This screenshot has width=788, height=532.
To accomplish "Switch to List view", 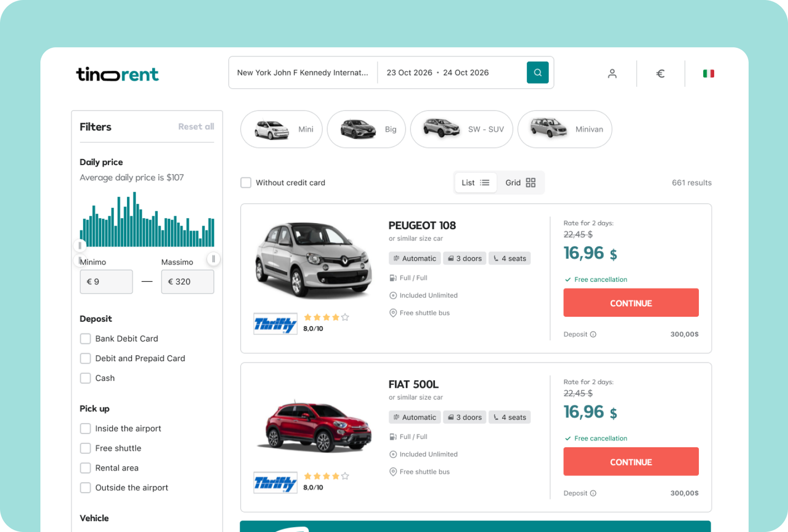I will tap(476, 183).
